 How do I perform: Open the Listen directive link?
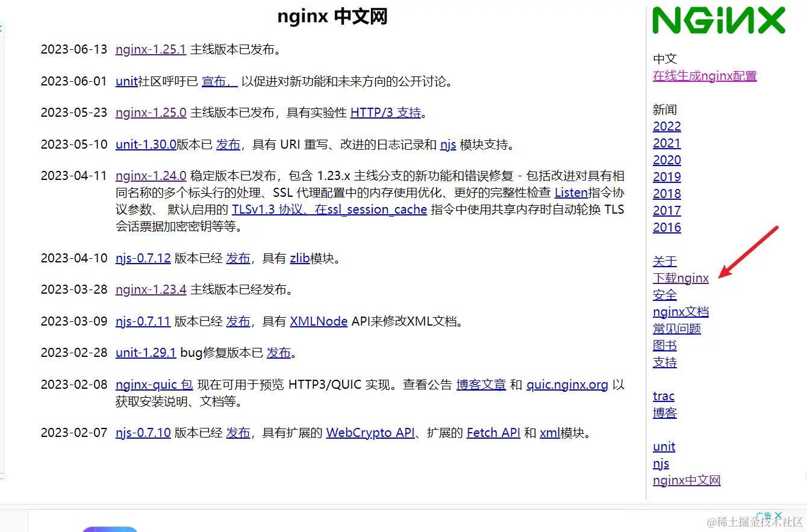click(571, 193)
